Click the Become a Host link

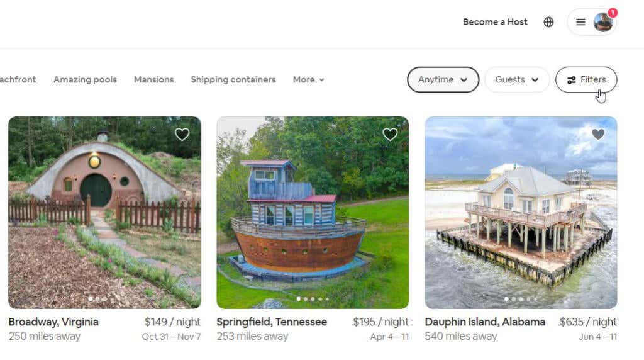[x=495, y=22]
